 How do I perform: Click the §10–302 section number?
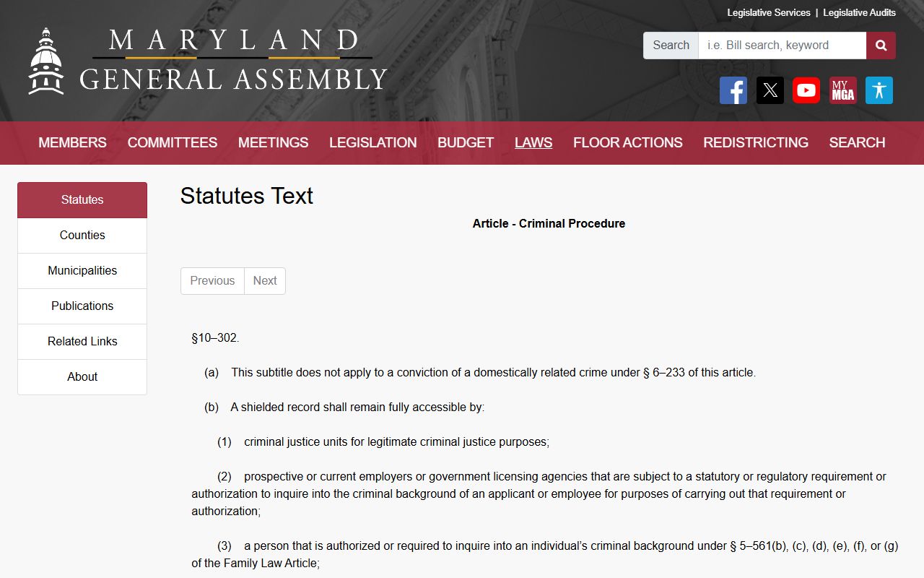click(215, 338)
